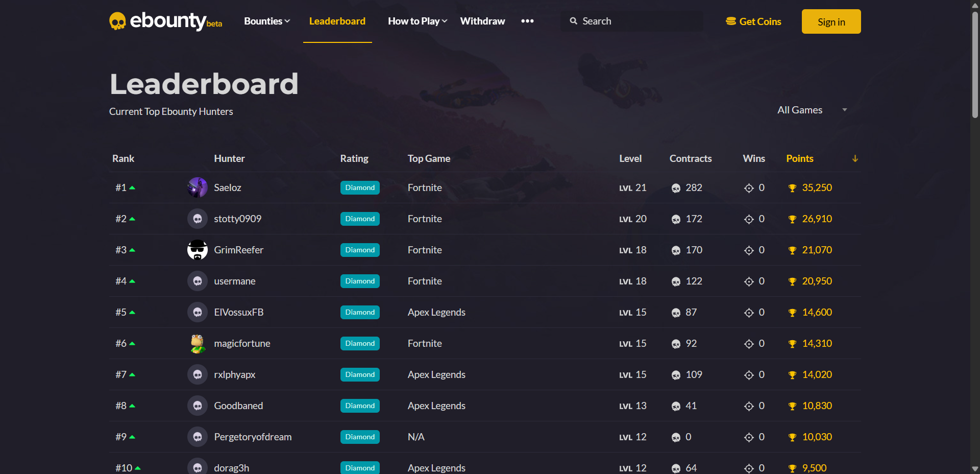Click rxlphyapx's skull avatar

coord(198,374)
